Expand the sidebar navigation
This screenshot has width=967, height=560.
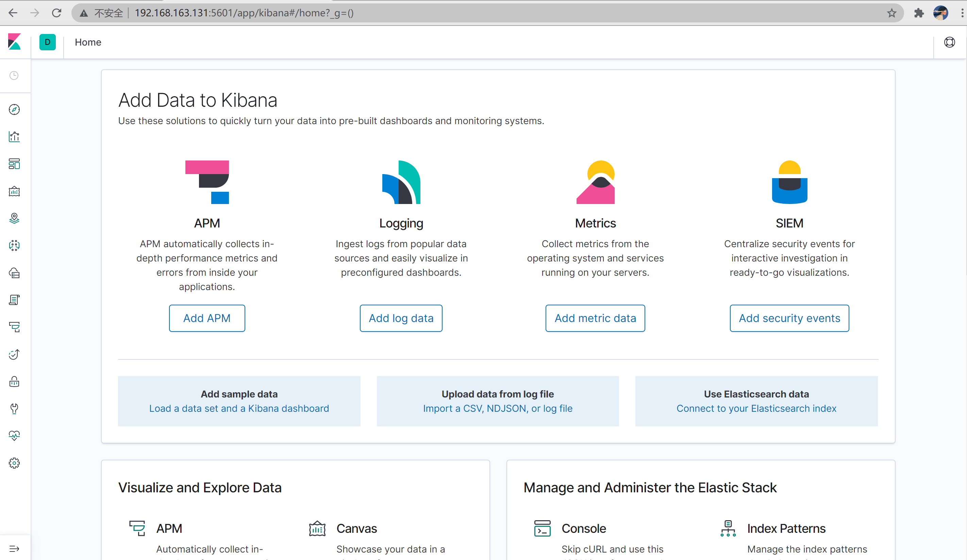click(x=14, y=548)
